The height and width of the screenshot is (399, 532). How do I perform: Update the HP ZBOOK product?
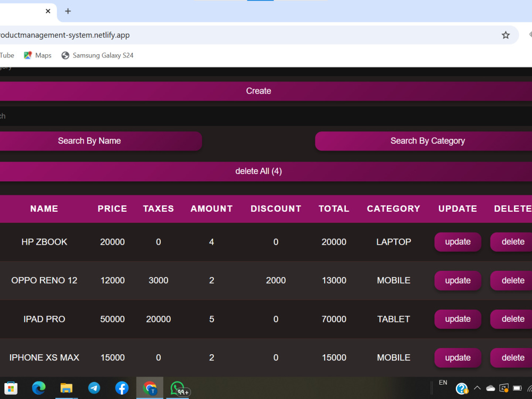458,242
